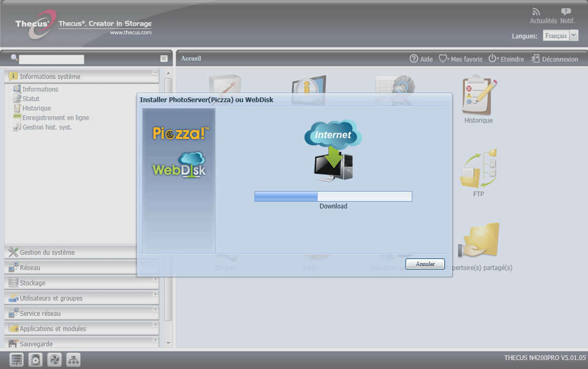This screenshot has height=369, width=588.
Task: Click the Thecus logo in the header
Action: [36, 24]
